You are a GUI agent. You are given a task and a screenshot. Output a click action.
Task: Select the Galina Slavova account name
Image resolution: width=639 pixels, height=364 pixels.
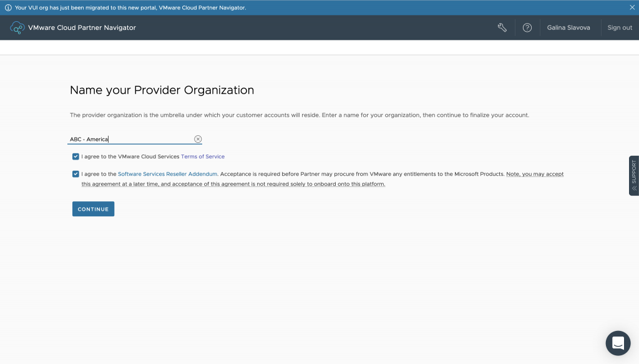click(x=568, y=27)
